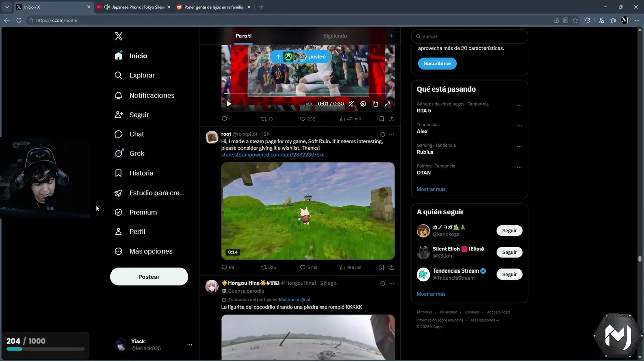The height and width of the screenshot is (362, 644).
Task: Open the store.steampowered.com link
Action: pos(274,155)
